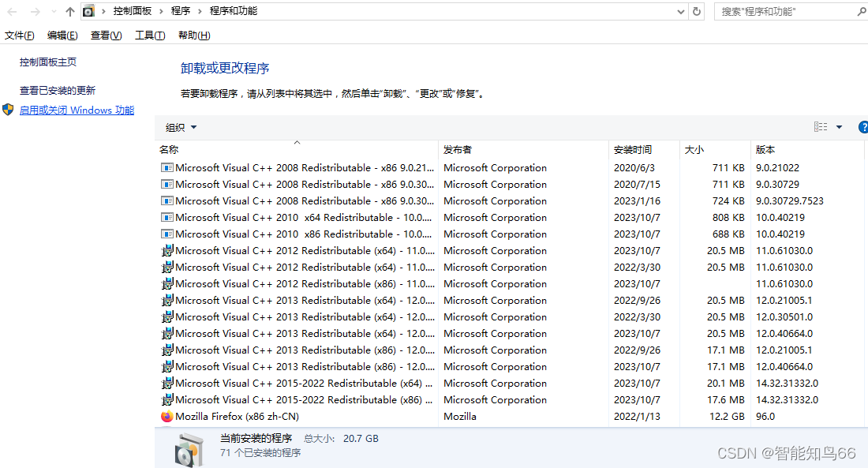Viewport: 868px width, 468px height.
Task: Select 程序 in the breadcrumb path
Action: tap(181, 11)
